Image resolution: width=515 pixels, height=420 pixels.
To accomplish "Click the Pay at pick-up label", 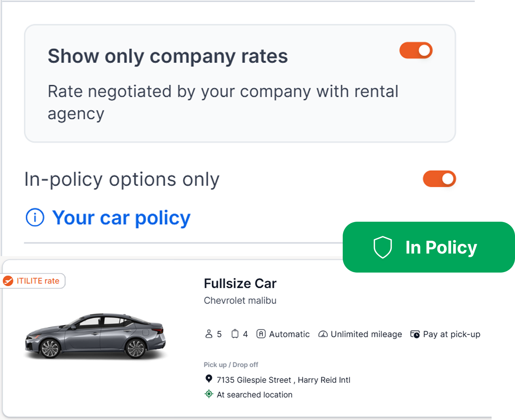I will tap(451, 334).
